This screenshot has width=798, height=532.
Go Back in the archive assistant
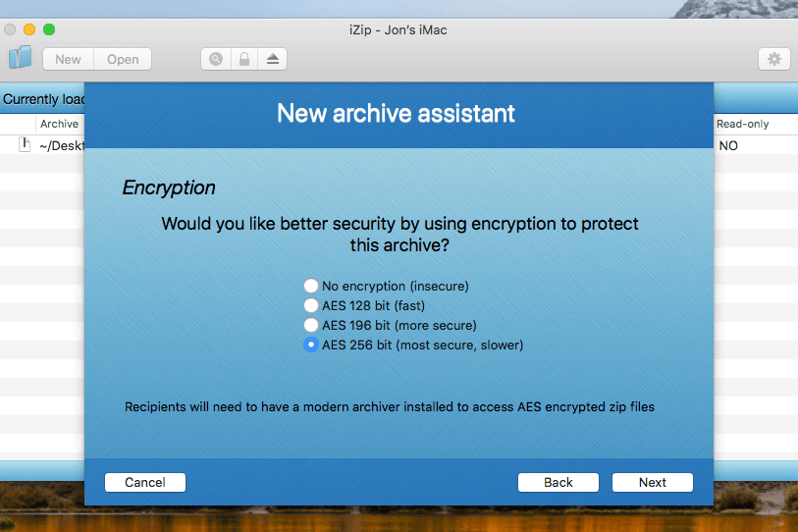559,482
